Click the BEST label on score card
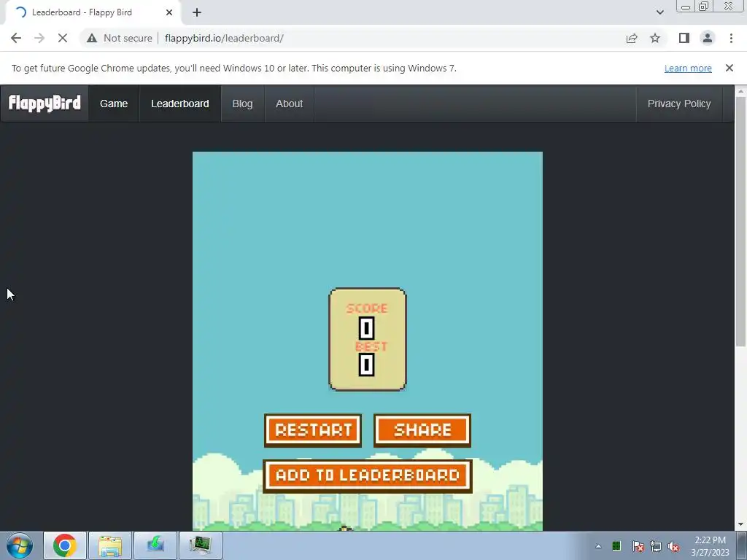 (371, 346)
